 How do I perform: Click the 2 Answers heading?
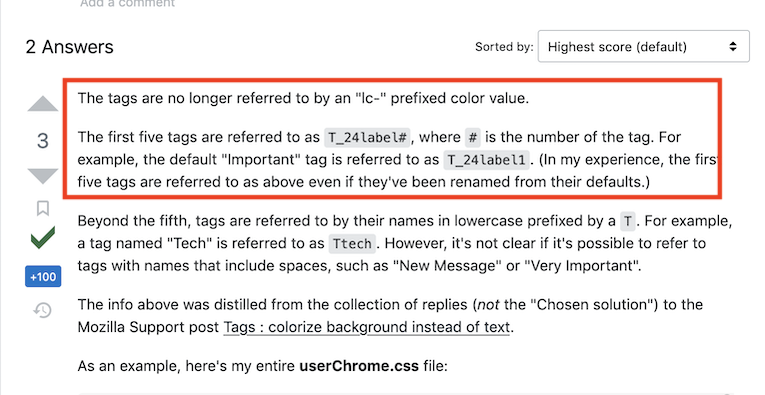(69, 47)
